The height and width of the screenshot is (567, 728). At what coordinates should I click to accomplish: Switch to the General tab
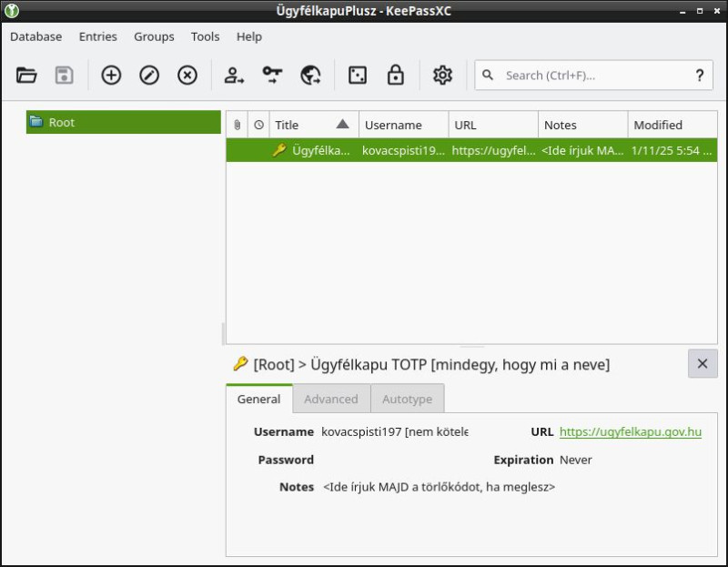(259, 399)
